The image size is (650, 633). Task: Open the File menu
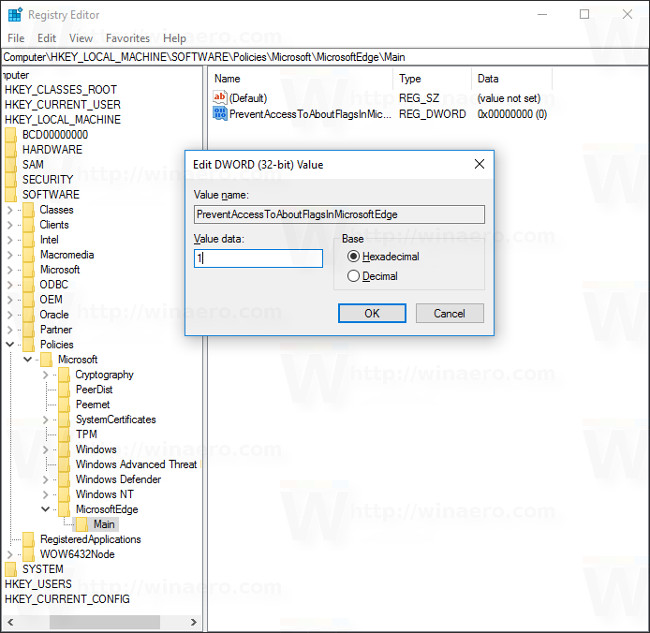click(x=16, y=38)
